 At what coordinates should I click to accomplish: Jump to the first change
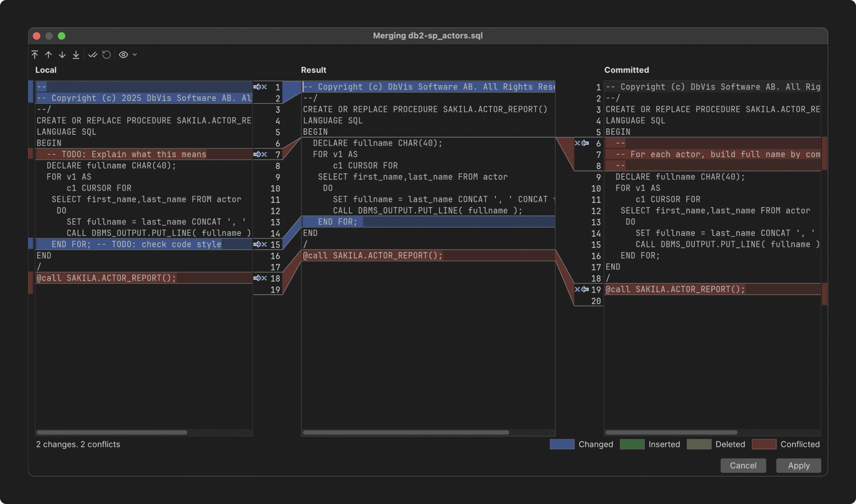click(35, 55)
